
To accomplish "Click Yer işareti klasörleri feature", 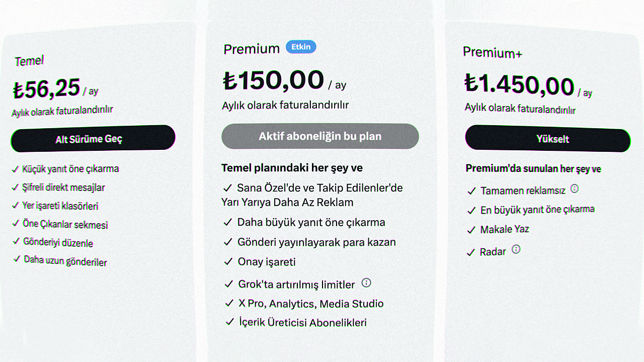I will [60, 206].
